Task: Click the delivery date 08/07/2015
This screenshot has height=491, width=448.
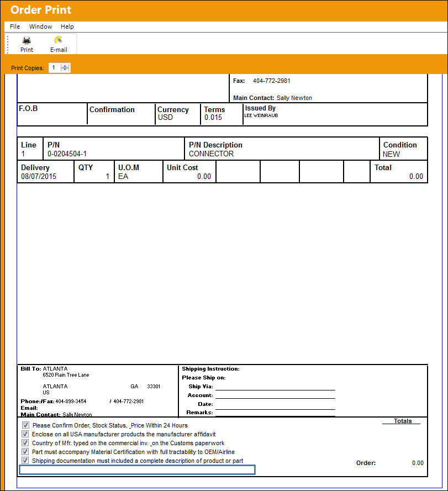Action: click(x=39, y=176)
